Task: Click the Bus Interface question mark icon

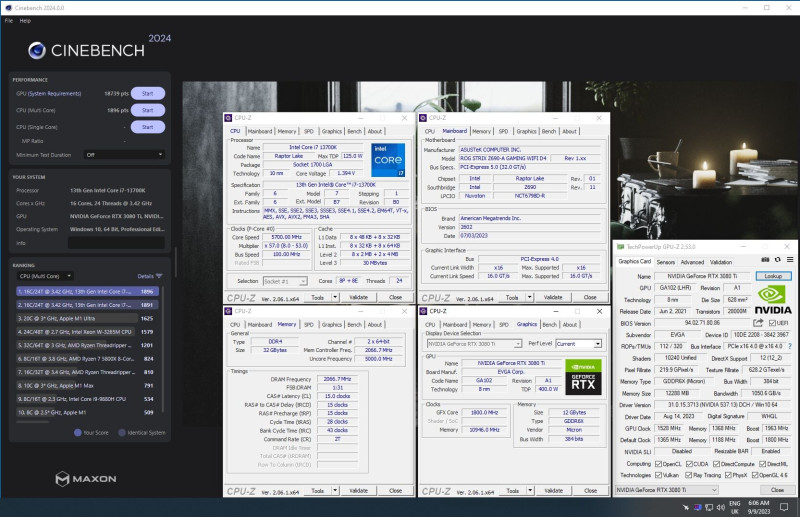Action: tap(790, 347)
